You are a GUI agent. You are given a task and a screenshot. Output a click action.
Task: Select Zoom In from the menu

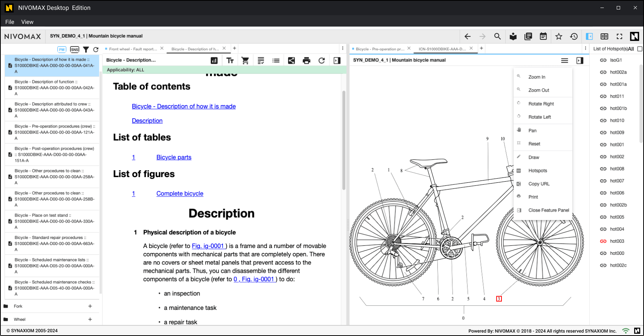[543, 77]
